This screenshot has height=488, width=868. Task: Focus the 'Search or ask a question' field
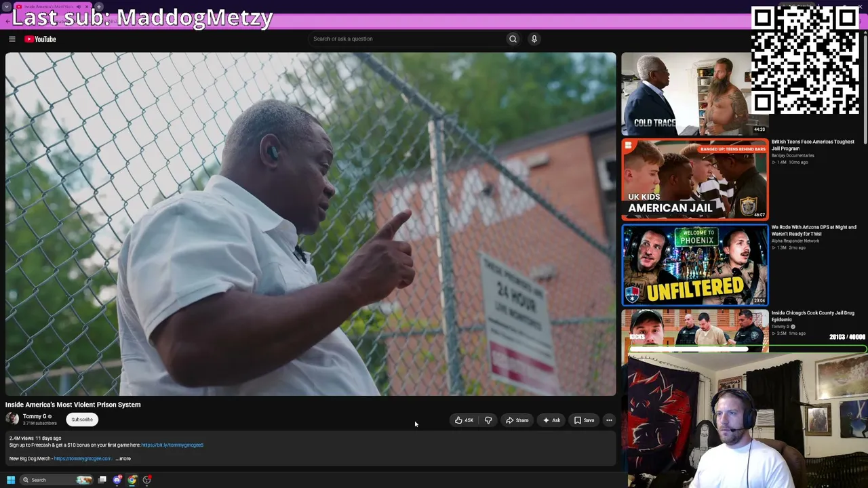(407, 39)
